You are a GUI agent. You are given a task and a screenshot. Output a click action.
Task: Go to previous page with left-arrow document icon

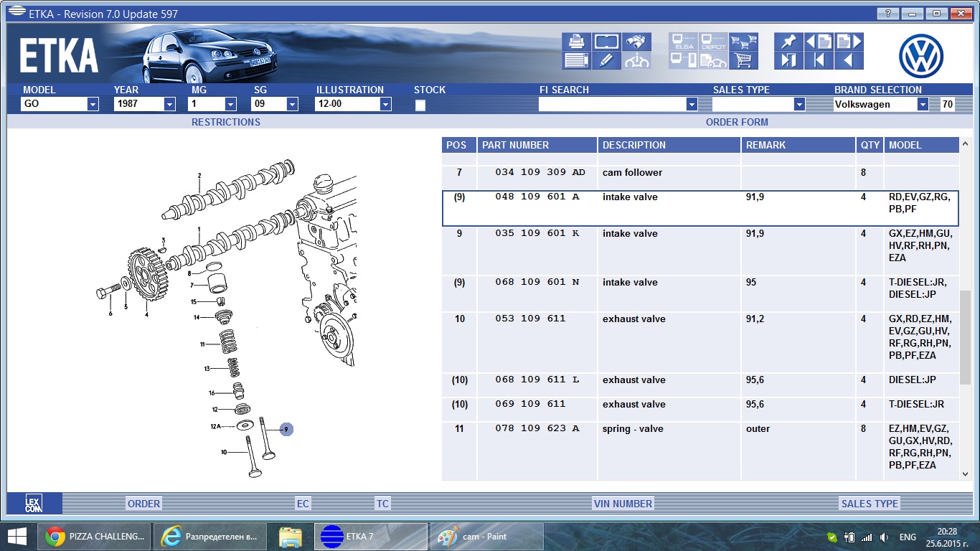819,42
